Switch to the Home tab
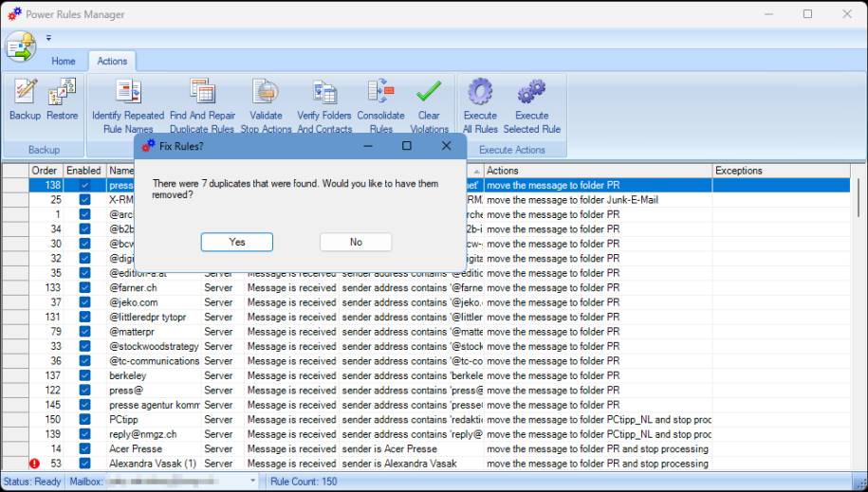This screenshot has width=868, height=492. click(x=64, y=61)
